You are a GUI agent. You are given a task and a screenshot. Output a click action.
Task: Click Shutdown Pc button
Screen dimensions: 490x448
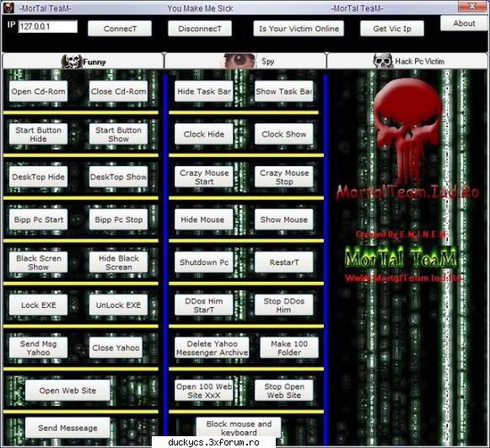point(204,262)
